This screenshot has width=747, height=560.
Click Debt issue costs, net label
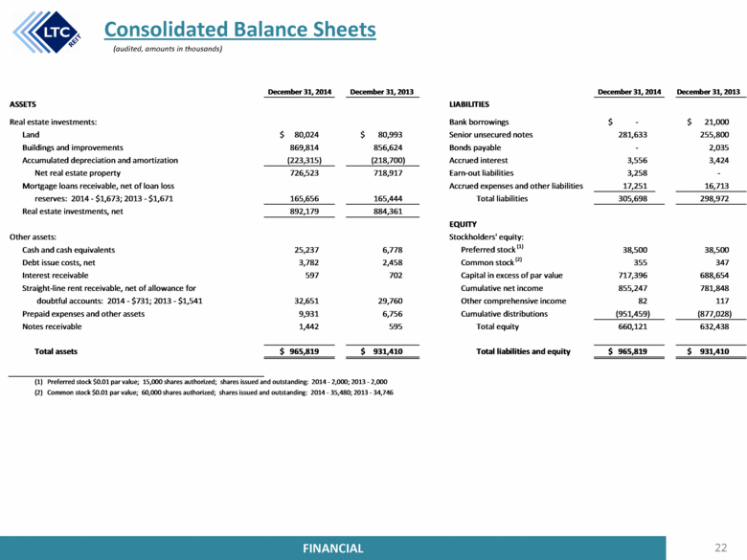point(58,263)
